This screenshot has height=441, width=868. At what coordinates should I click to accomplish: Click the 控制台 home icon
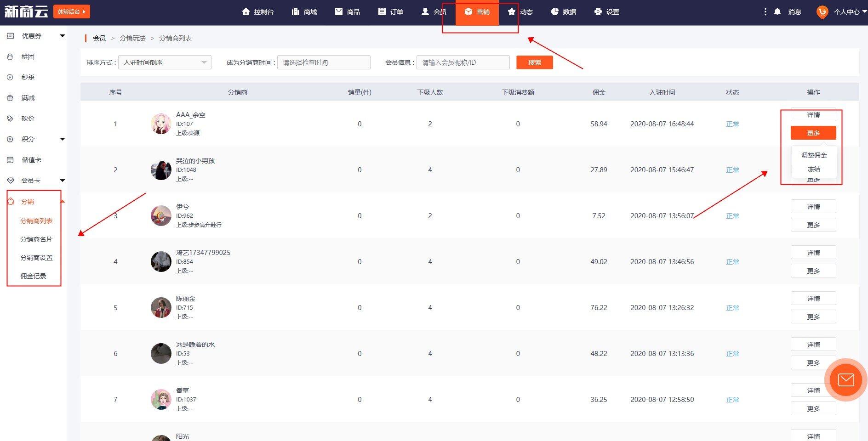(246, 11)
